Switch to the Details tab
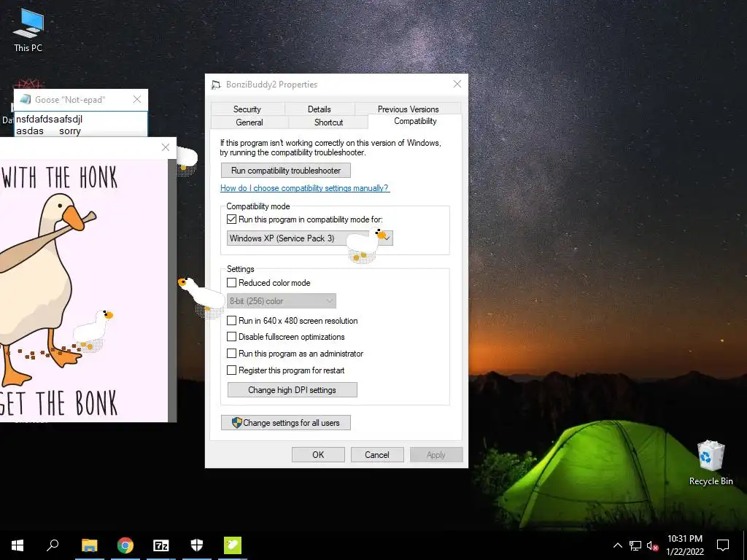Screen dimensions: 747x560 [320, 109]
